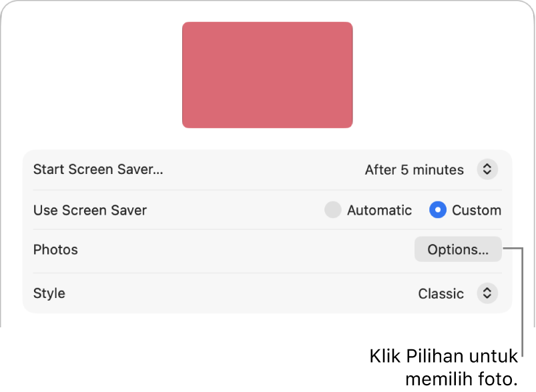Select the Automatic radio button
Screen dimensions: 536x392
332,209
